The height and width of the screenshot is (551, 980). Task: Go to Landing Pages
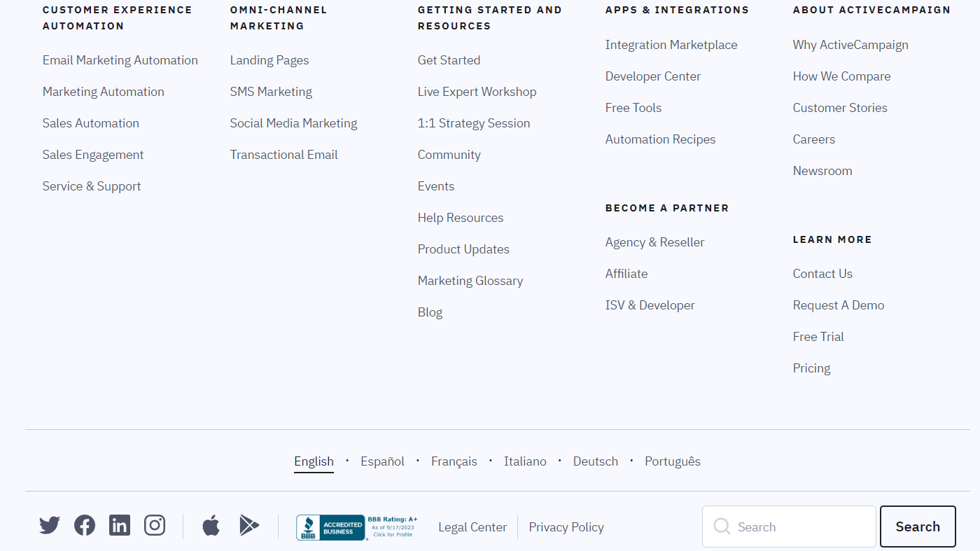point(269,60)
